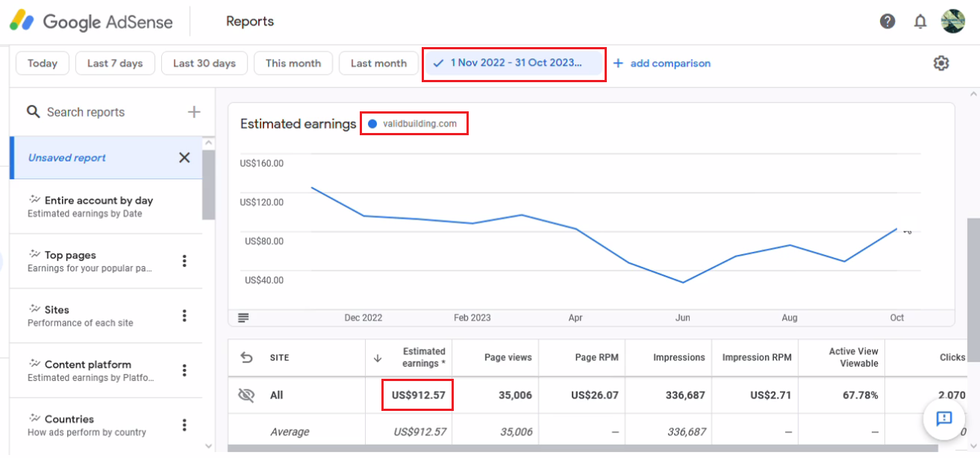Open more options for Content platform report

184,370
